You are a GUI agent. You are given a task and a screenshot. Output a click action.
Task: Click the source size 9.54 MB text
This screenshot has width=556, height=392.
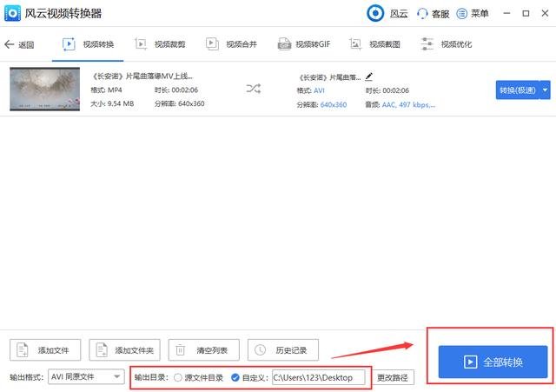(x=112, y=103)
